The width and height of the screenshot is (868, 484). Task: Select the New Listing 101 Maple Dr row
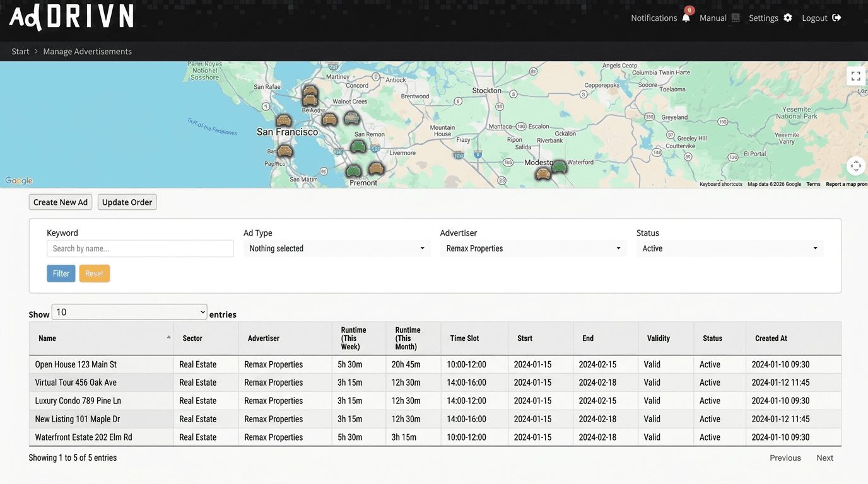pyautogui.click(x=435, y=419)
